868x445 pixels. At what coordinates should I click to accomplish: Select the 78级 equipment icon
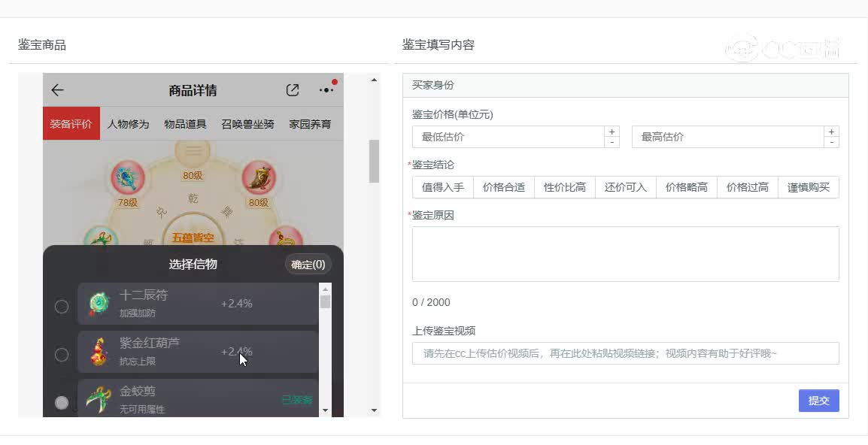128,178
